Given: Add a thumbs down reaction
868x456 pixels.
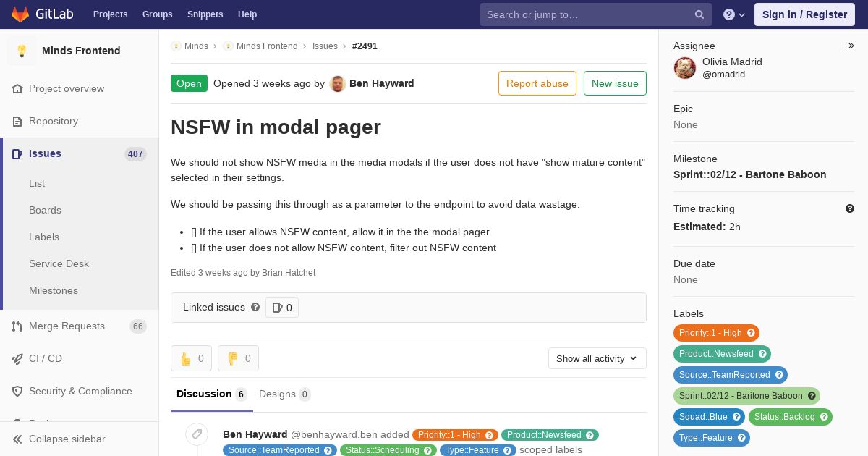Looking at the screenshot, I should pyautogui.click(x=238, y=358).
